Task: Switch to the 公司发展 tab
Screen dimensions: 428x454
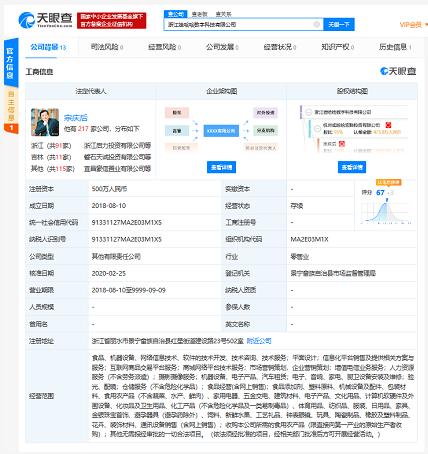Action: (222, 47)
